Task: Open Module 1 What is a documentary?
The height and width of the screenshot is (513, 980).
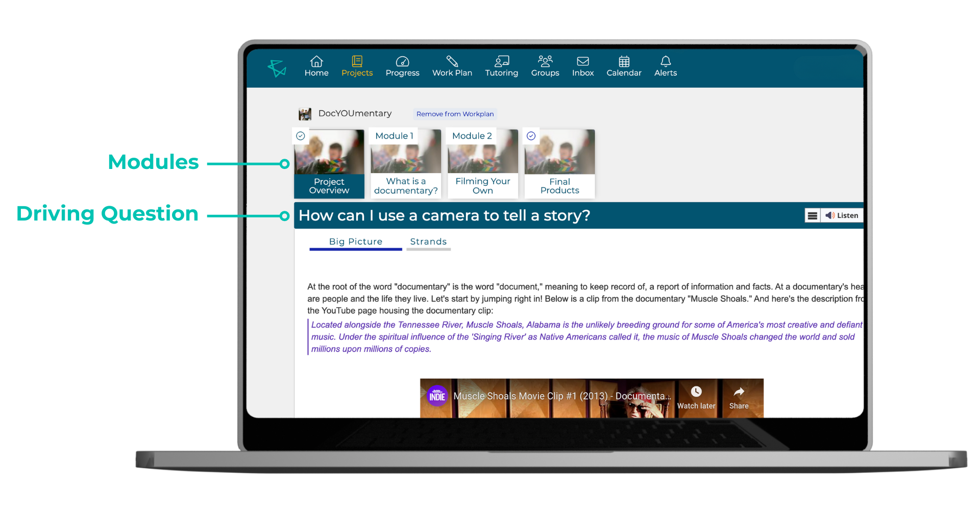Action: [x=406, y=163]
